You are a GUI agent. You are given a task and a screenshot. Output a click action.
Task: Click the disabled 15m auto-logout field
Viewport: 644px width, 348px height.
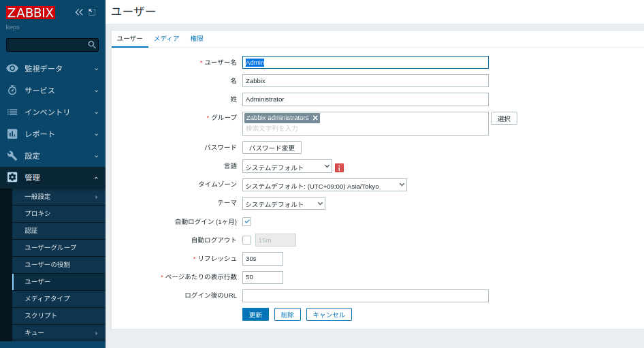coord(276,240)
